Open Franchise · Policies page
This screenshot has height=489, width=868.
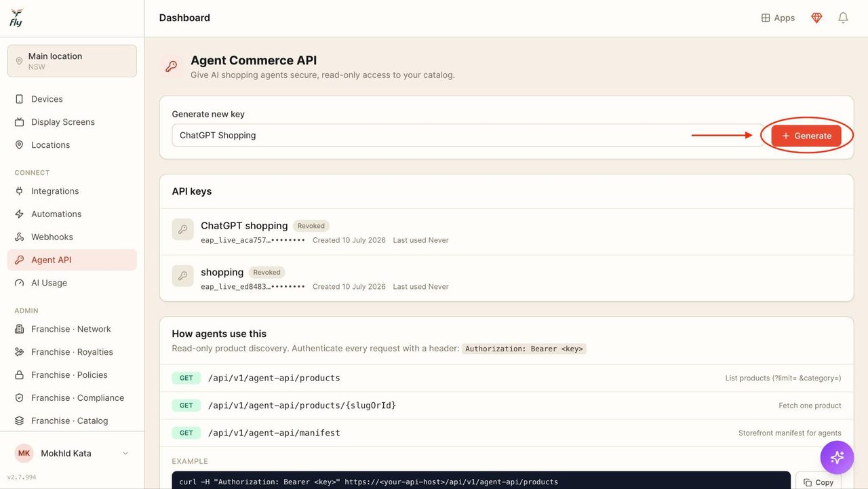tap(72, 375)
